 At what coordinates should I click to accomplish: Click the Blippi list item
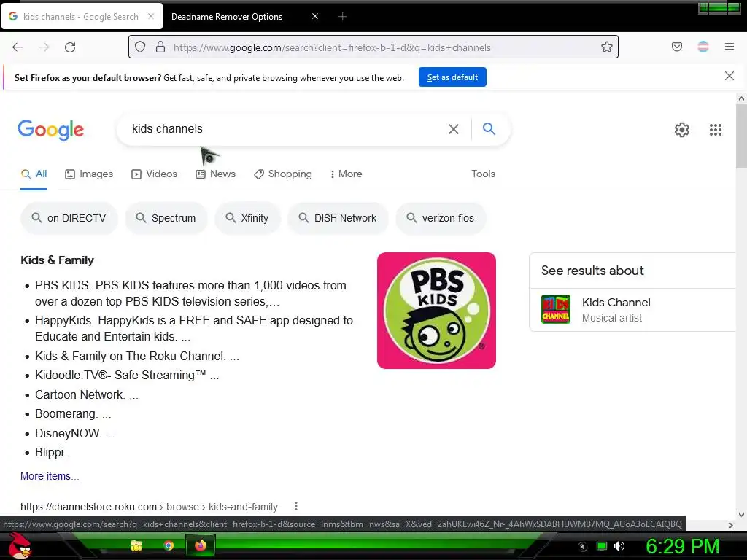(50, 452)
